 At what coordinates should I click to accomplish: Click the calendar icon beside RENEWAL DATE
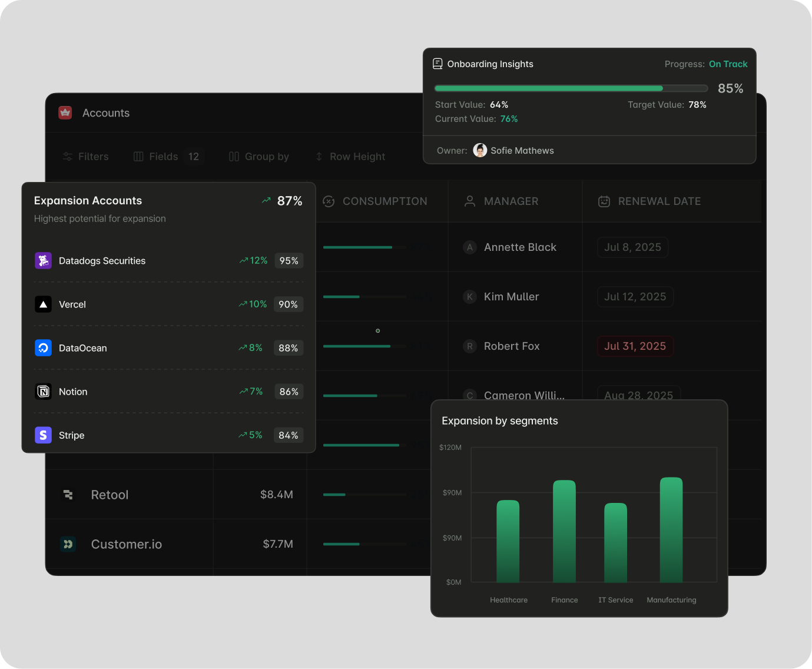tap(604, 201)
